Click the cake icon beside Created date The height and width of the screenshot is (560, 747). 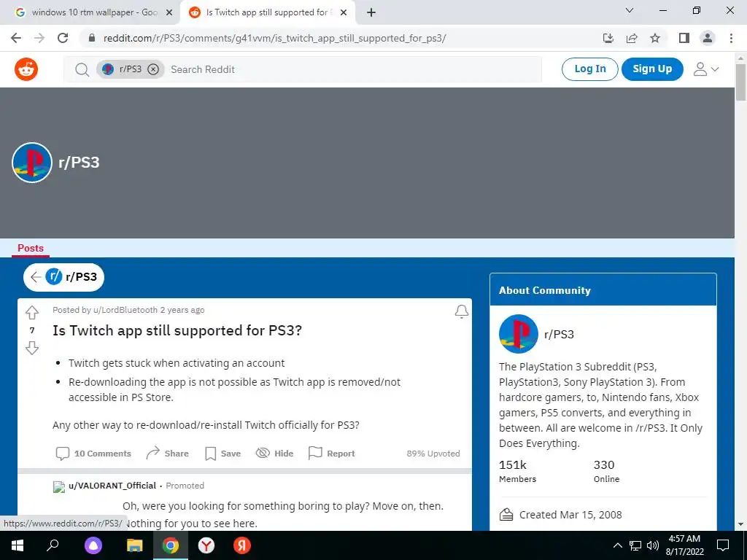click(506, 515)
